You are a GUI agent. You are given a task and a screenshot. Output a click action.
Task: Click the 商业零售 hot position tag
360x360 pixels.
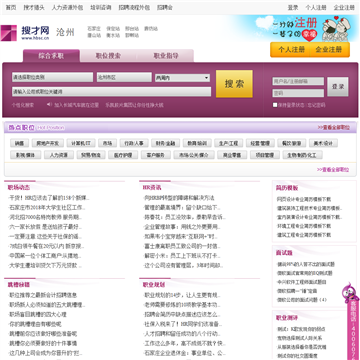pyautogui.click(x=232, y=155)
